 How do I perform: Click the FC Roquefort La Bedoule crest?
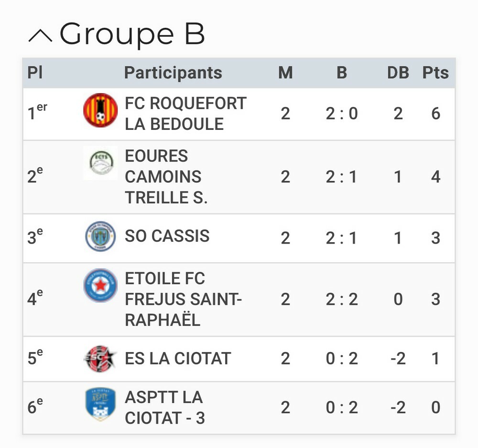(100, 110)
